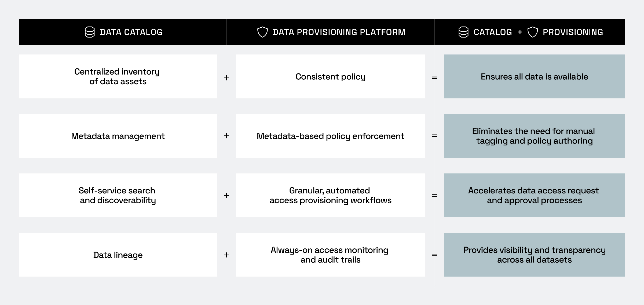
Task: Click the database icon next to Catalog
Action: pos(463,32)
